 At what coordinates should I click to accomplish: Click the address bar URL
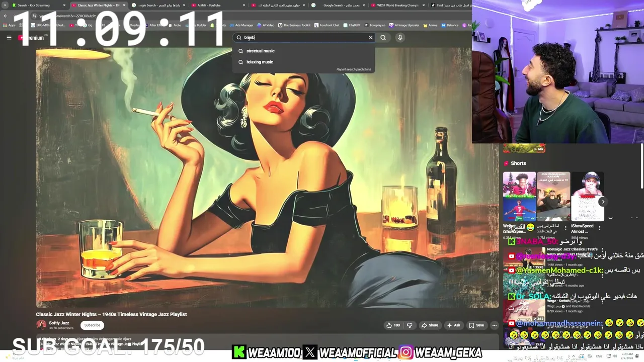[x=68, y=16]
